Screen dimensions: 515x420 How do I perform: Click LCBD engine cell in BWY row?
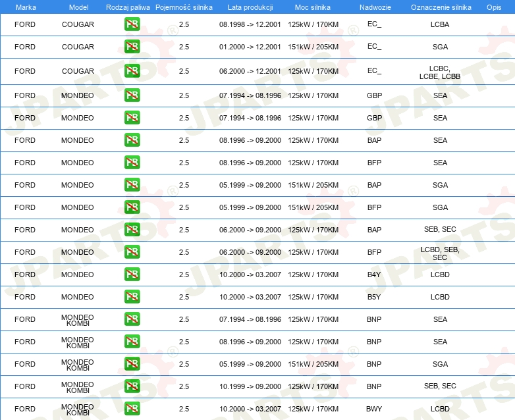tap(440, 409)
